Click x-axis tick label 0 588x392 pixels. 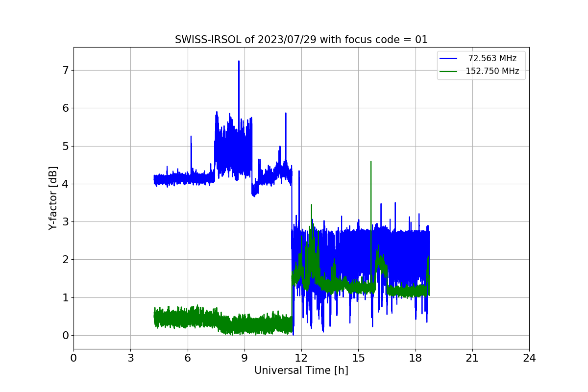click(x=73, y=358)
